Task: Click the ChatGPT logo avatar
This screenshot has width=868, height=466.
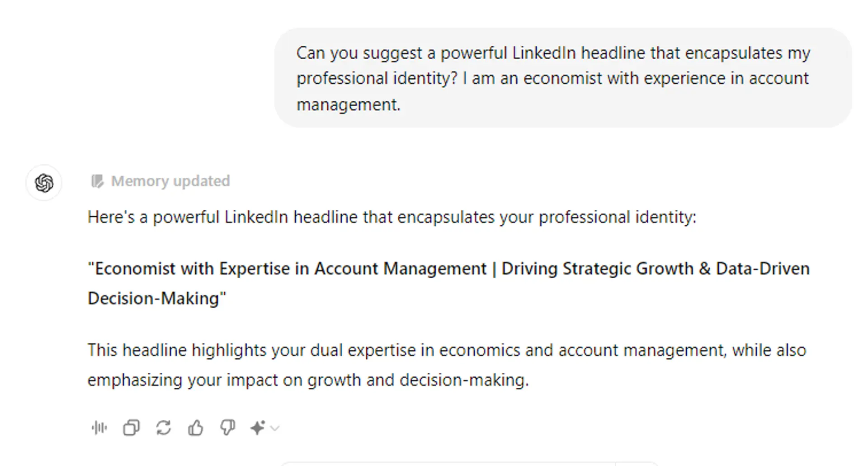Action: pyautogui.click(x=44, y=183)
